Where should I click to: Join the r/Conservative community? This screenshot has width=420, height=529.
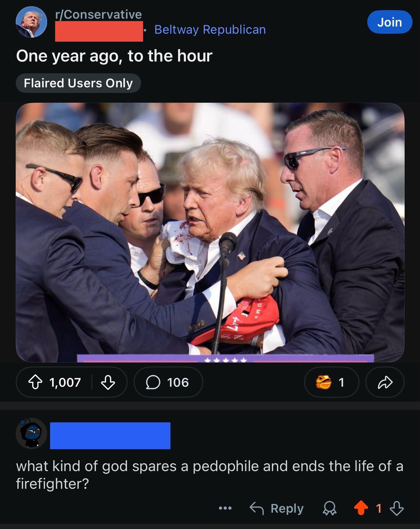click(390, 22)
